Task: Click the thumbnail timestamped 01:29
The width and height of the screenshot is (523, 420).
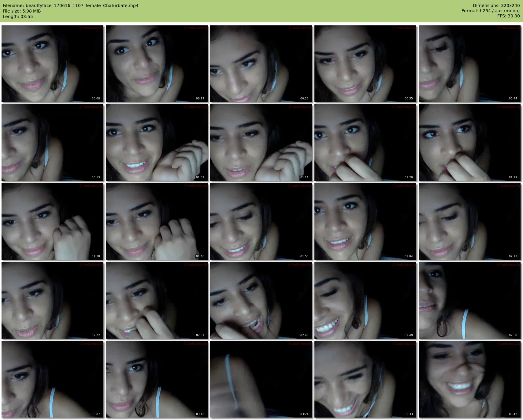Action: [x=470, y=143]
